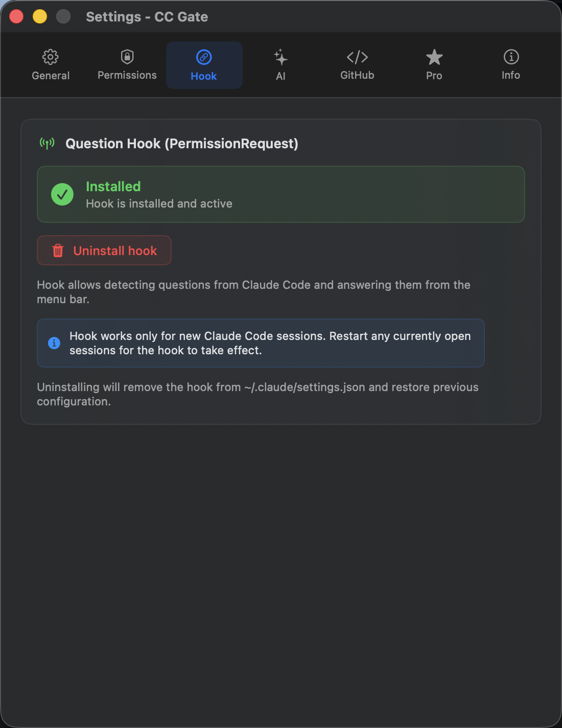This screenshot has width=562, height=728.
Task: Click the restart sessions notice box
Action: click(261, 343)
